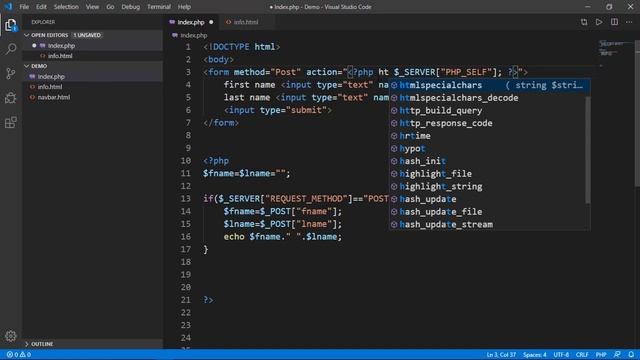
Task: Open the Debug view icon
Action: 11,98
